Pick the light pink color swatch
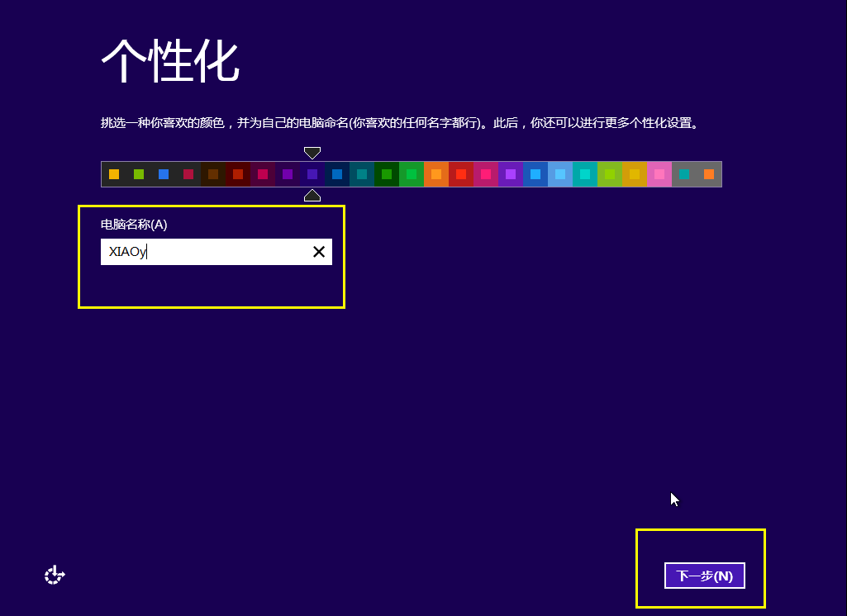 click(659, 174)
